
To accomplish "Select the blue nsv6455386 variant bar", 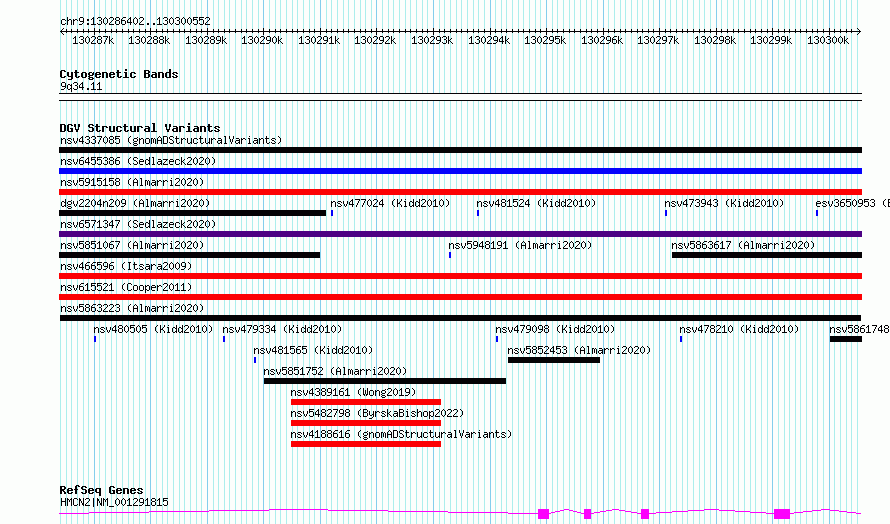I will (460, 171).
